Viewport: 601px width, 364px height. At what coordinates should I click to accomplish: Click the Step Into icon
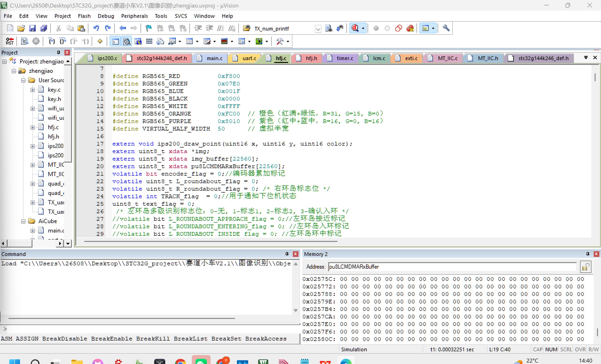click(x=51, y=41)
